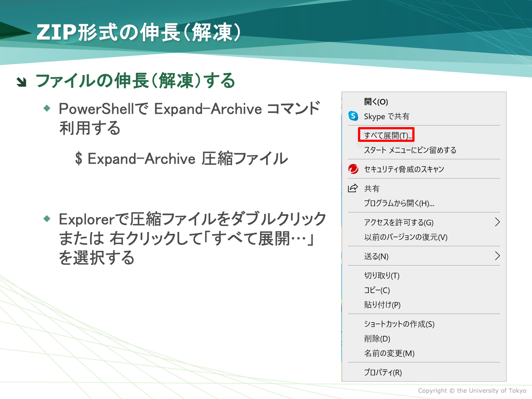Viewport: 532px width, 399px height.
Task: Select 共有 menu entry
Action: point(372,189)
